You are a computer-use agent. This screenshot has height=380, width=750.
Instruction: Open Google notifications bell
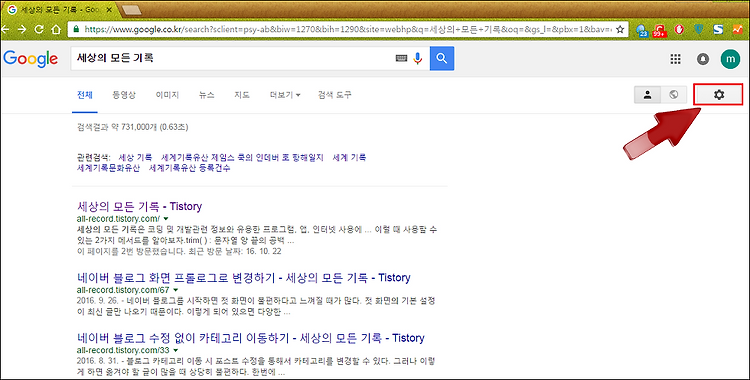(x=703, y=59)
